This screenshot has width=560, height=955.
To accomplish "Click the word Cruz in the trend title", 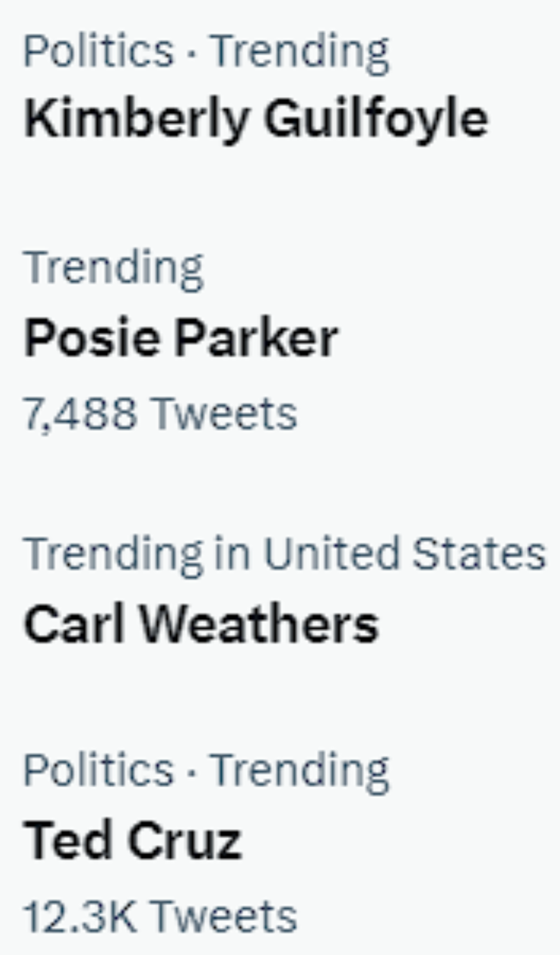I will [x=185, y=841].
